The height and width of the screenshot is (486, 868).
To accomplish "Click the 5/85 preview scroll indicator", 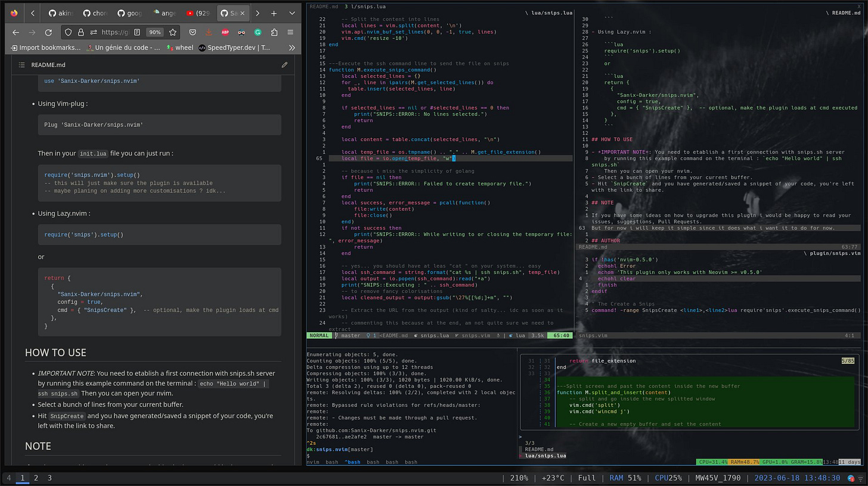I will [x=847, y=360].
